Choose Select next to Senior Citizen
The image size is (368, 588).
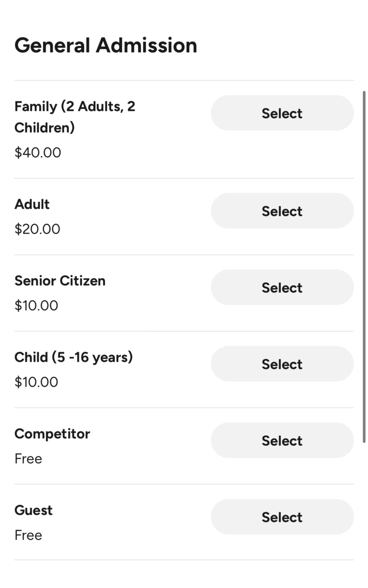pyautogui.click(x=282, y=287)
